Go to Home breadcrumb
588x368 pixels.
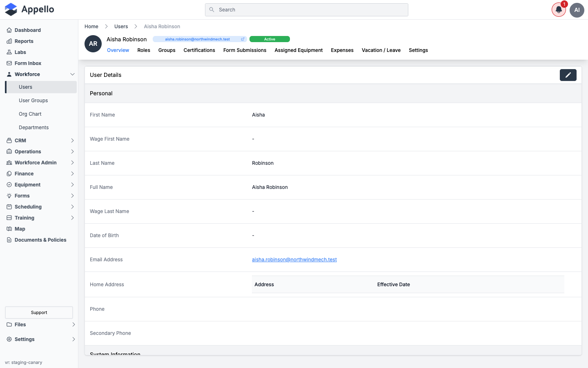click(x=91, y=27)
